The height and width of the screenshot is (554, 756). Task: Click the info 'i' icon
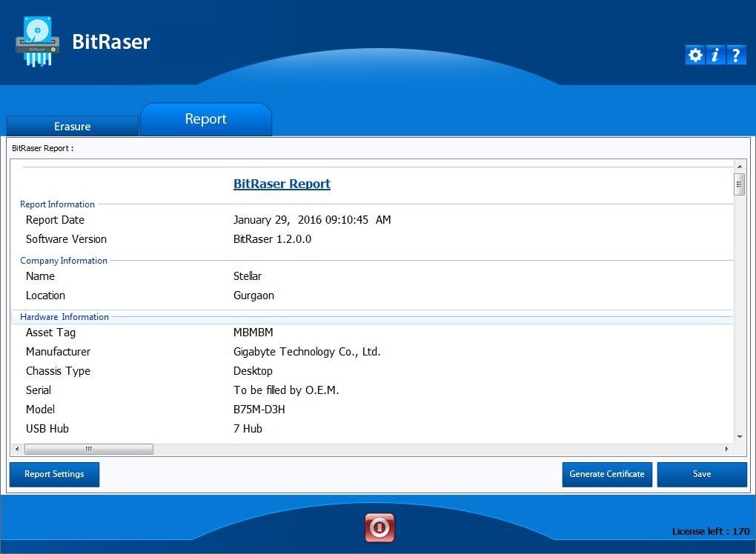pyautogui.click(x=715, y=55)
